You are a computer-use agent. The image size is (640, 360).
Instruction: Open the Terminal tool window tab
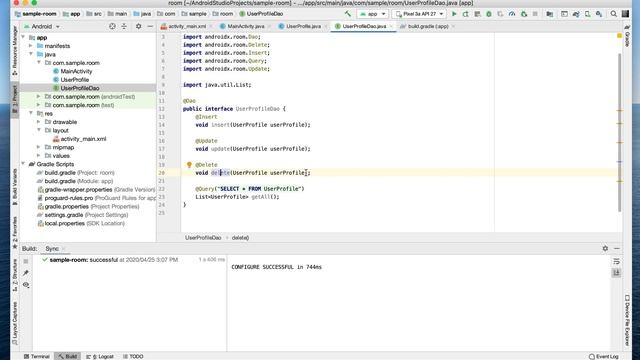37,356
